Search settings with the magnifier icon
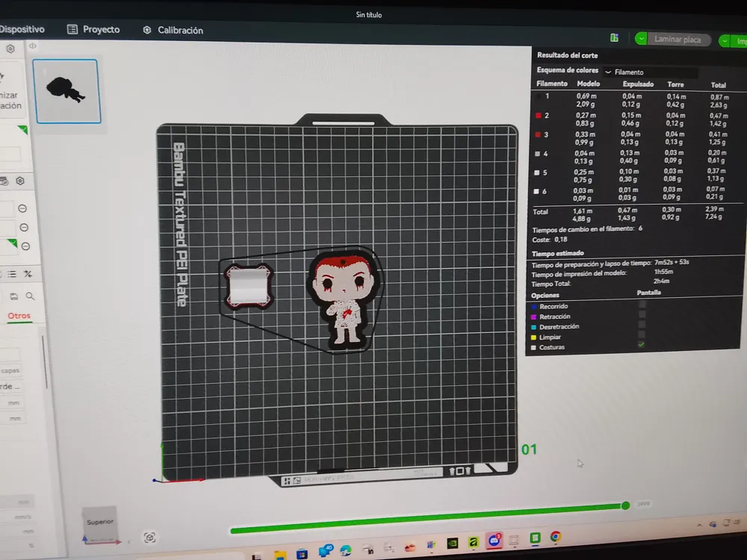This screenshot has height=560, width=747. point(30,296)
